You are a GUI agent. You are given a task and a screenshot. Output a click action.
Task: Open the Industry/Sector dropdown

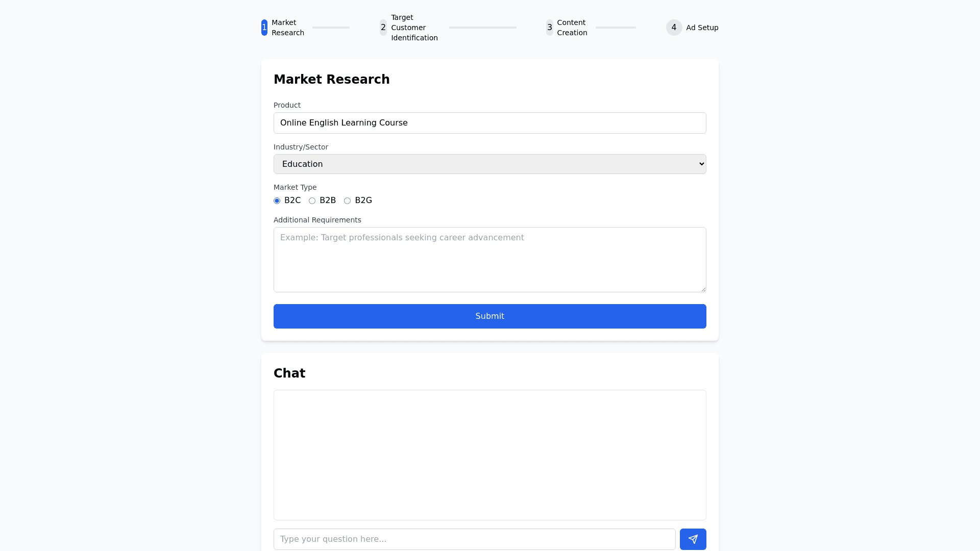[x=489, y=164]
